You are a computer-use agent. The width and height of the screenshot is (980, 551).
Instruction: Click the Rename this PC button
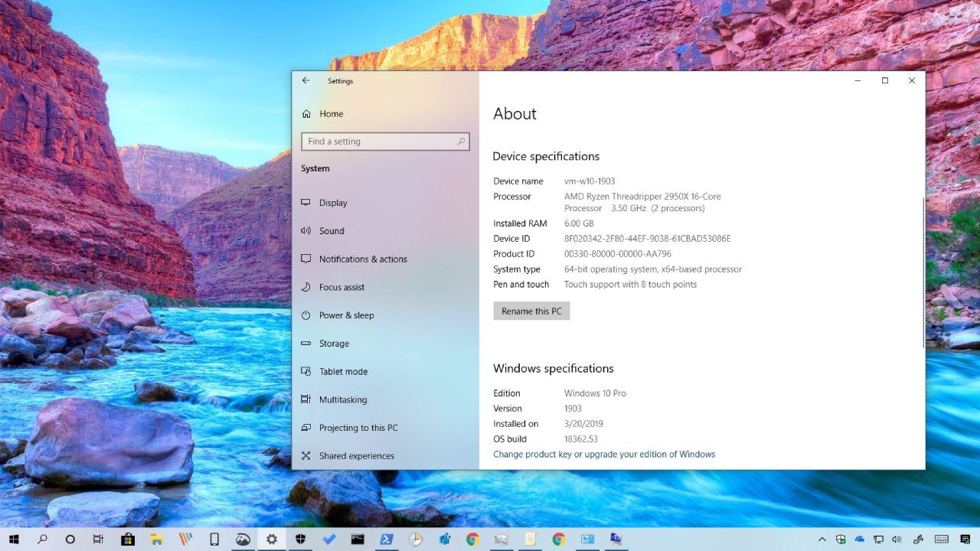pos(531,311)
